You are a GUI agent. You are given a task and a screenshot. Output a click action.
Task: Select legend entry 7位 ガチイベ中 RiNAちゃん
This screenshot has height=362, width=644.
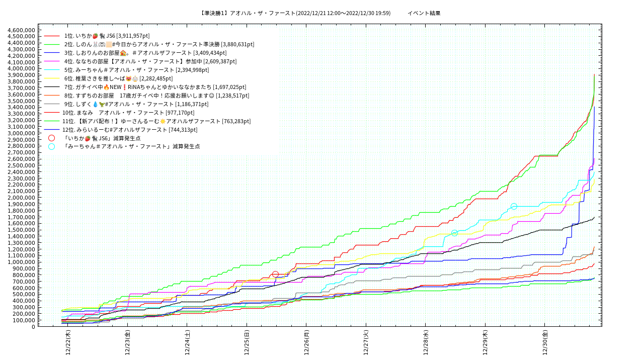[155, 87]
